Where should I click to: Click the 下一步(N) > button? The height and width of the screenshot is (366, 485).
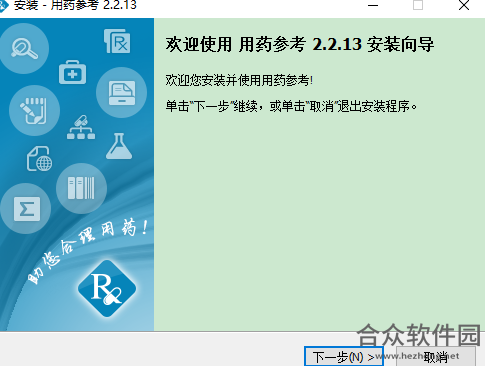344,357
